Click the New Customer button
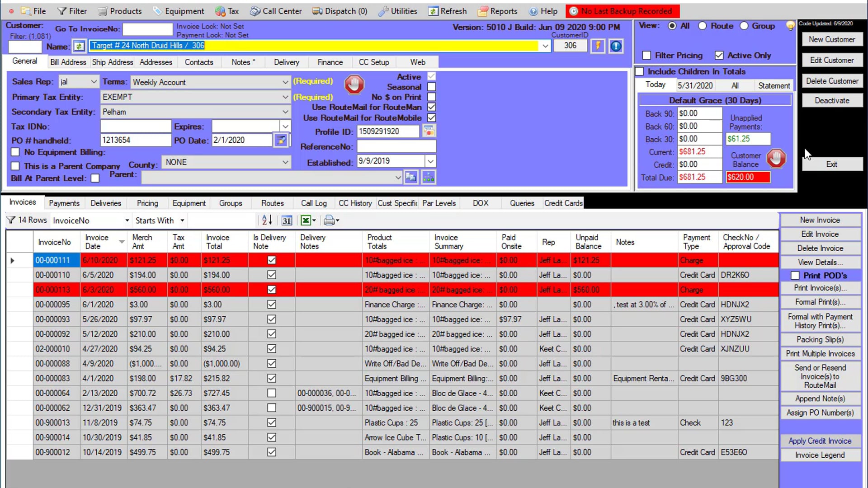The image size is (868, 488). tap(832, 39)
